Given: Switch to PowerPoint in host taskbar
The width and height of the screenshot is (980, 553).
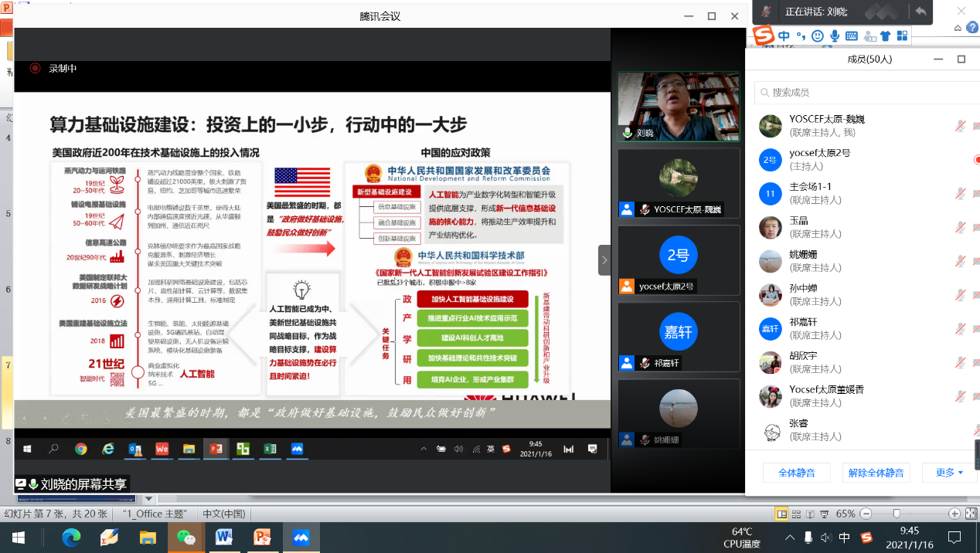Looking at the screenshot, I should (263, 537).
